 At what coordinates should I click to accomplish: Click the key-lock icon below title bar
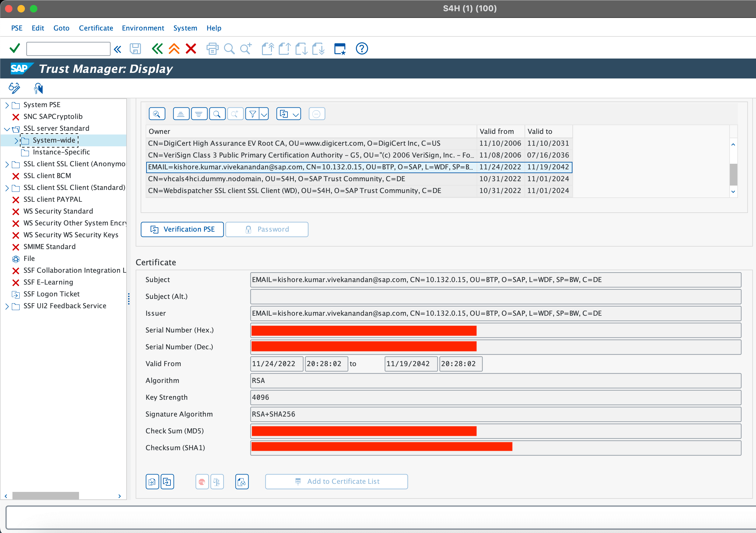38,88
